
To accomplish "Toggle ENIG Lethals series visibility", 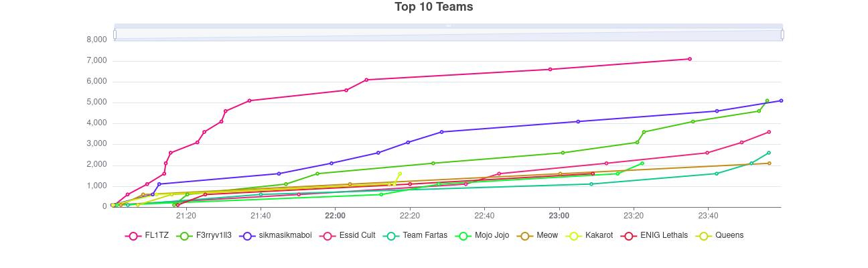I will (664, 235).
